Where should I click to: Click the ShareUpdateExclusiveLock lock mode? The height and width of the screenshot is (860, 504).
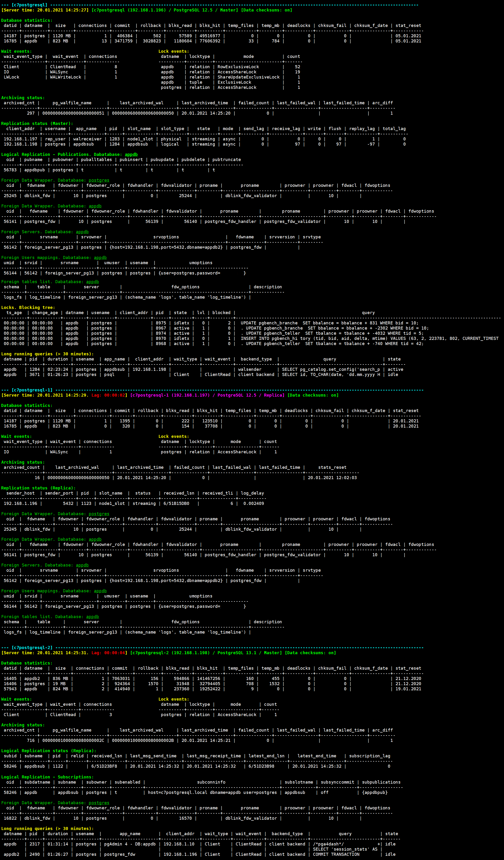(x=248, y=77)
